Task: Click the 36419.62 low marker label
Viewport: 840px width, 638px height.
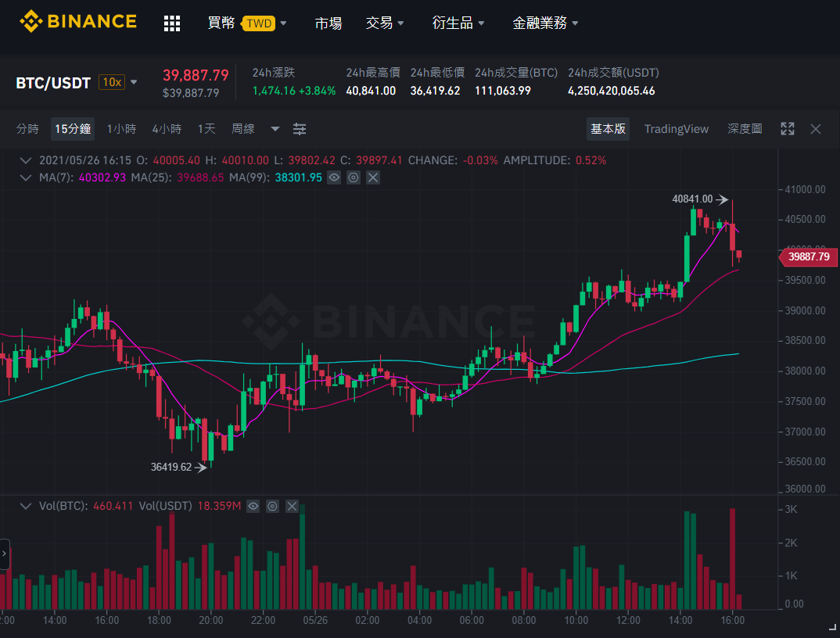Action: click(x=171, y=467)
